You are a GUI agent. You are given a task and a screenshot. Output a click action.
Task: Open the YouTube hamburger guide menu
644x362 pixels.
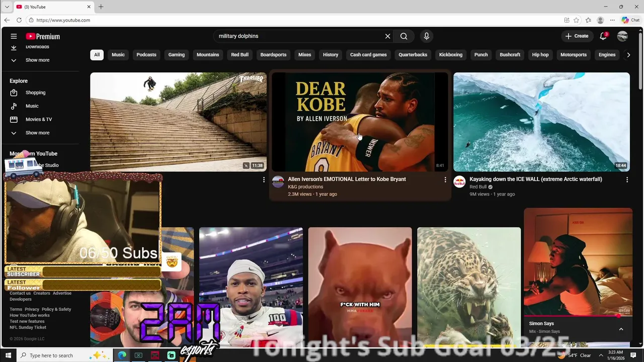(14, 36)
